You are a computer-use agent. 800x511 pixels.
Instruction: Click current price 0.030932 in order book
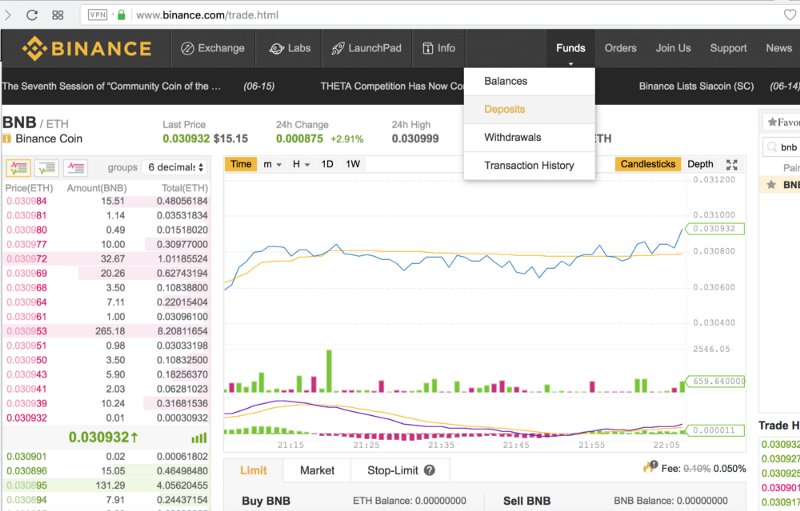(103, 437)
